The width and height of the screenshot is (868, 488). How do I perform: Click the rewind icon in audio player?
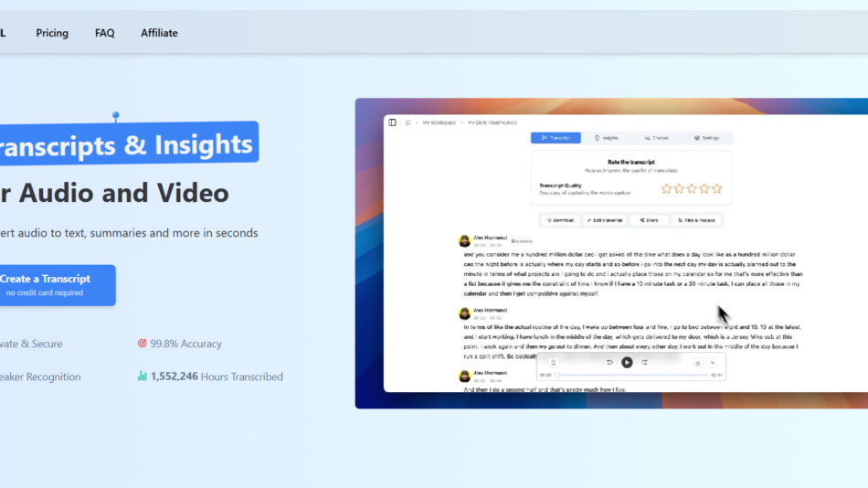(x=609, y=363)
